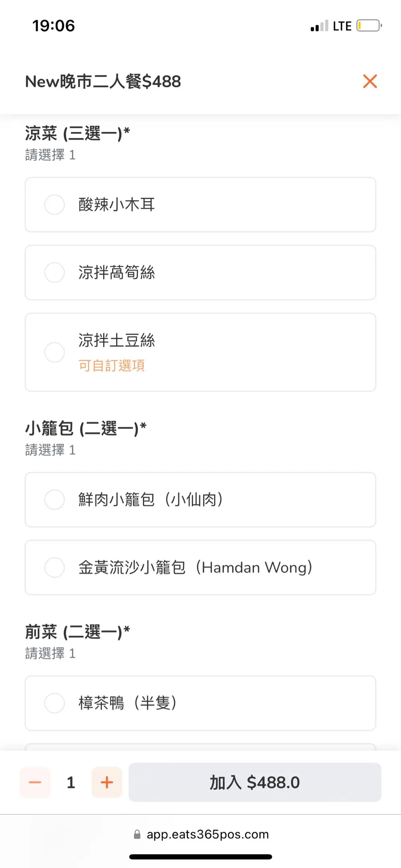
Task: Tap the 前菜 (二選一) section heading
Action: click(78, 632)
